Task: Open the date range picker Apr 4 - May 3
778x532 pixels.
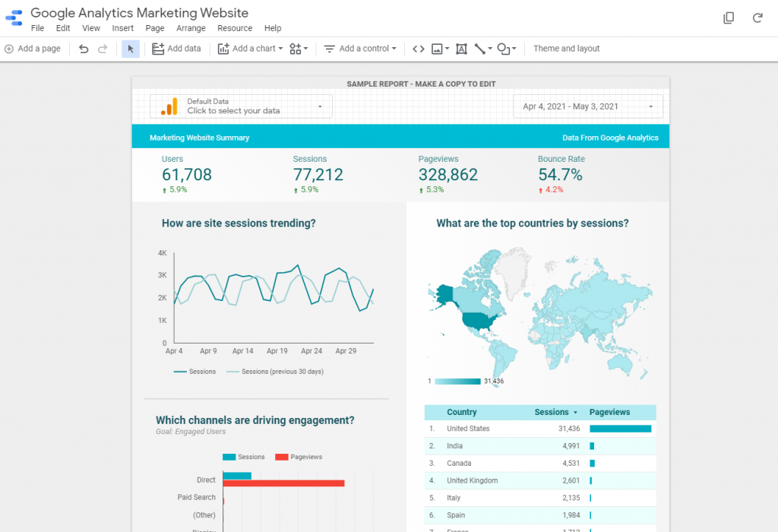Action: tap(587, 106)
